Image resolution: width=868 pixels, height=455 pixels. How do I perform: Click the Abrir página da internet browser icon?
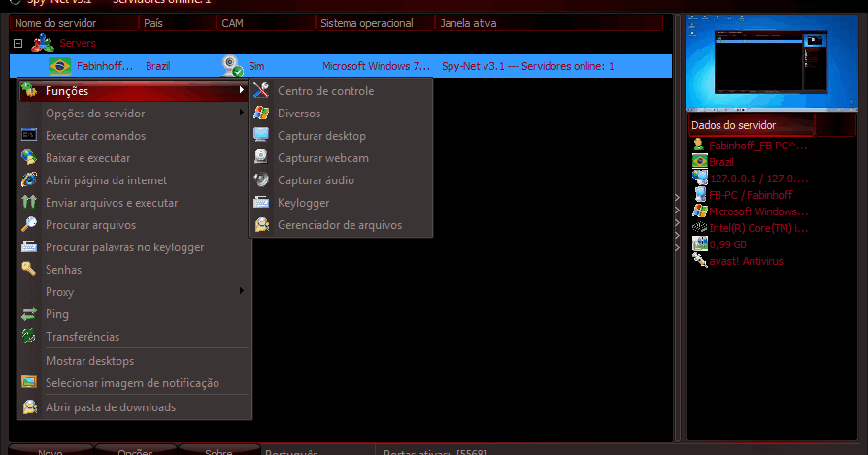tap(29, 179)
